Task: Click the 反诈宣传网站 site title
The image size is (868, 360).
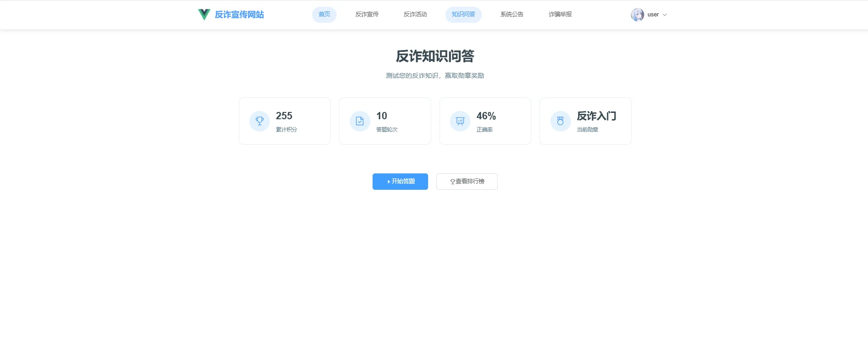Action: pyautogui.click(x=239, y=15)
